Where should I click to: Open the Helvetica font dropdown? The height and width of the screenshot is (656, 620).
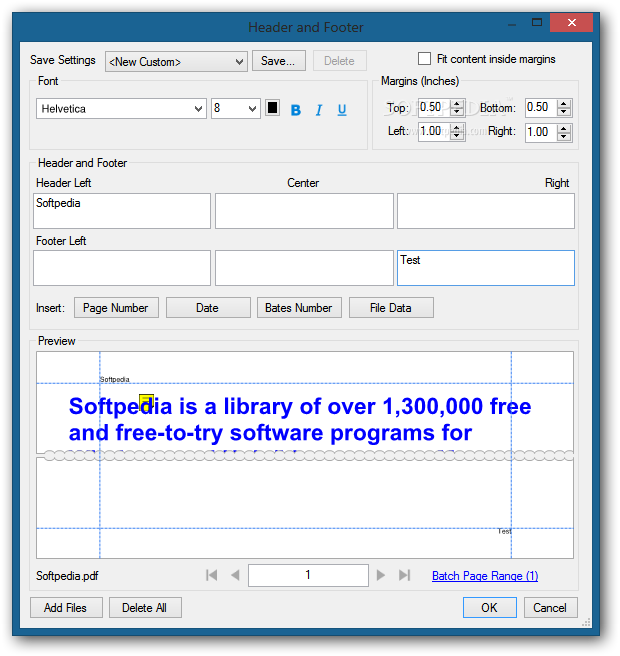pos(121,109)
